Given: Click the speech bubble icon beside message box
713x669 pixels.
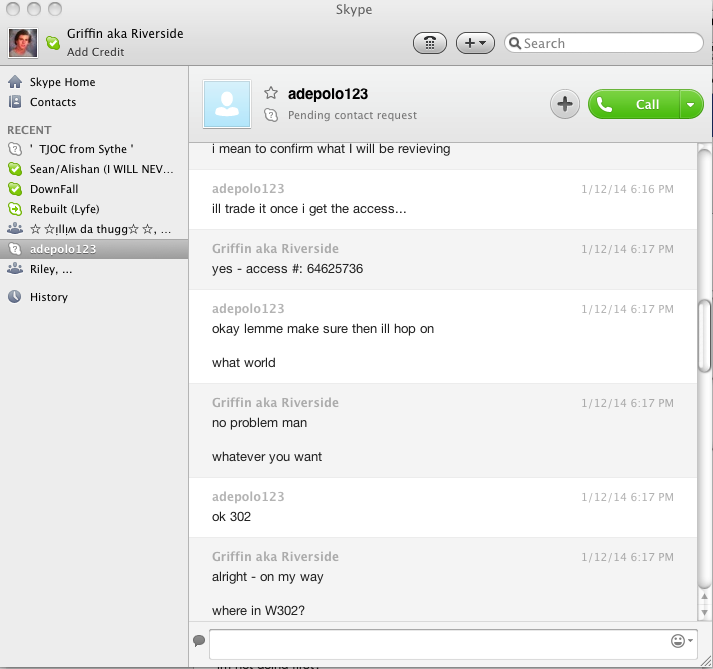Looking at the screenshot, I should (x=199, y=641).
